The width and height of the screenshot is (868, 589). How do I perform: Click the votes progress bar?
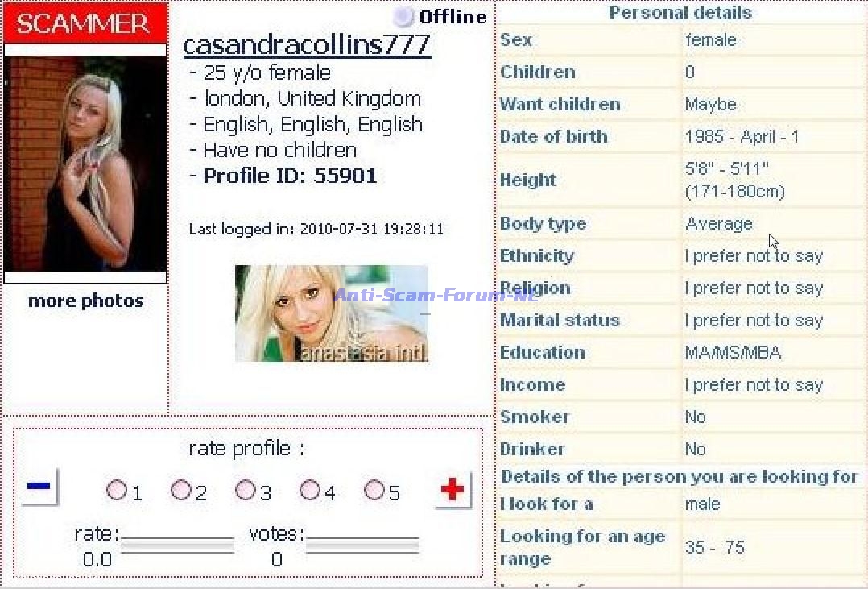tap(362, 545)
